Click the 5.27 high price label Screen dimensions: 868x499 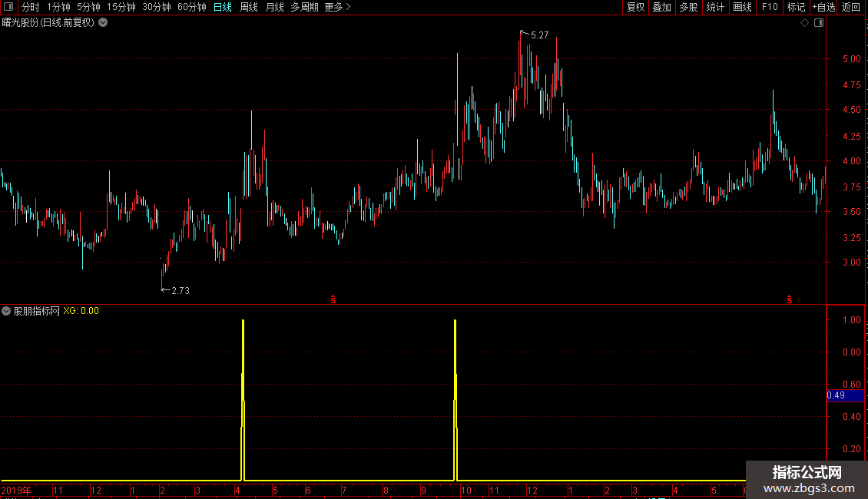pos(540,35)
